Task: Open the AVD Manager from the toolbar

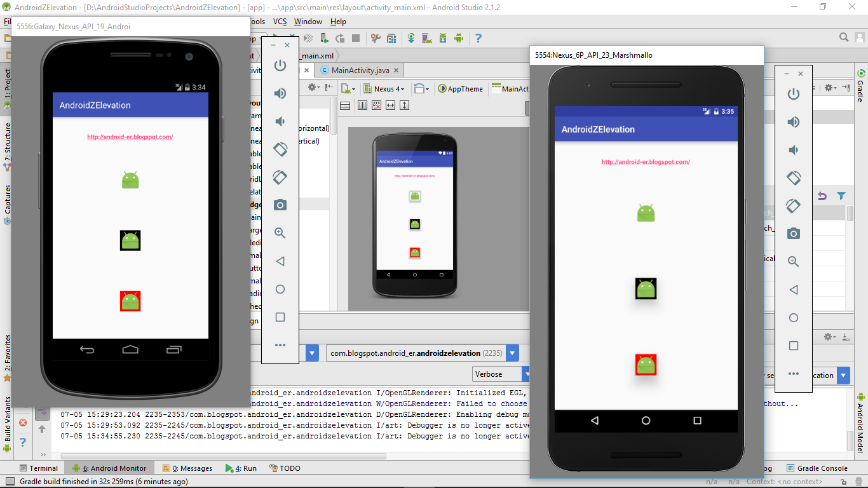Action: [x=426, y=38]
